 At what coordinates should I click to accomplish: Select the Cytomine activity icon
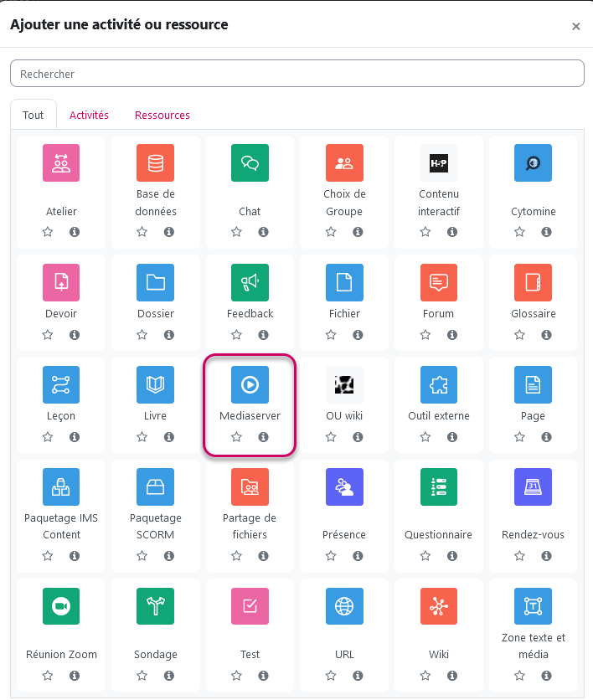[534, 162]
